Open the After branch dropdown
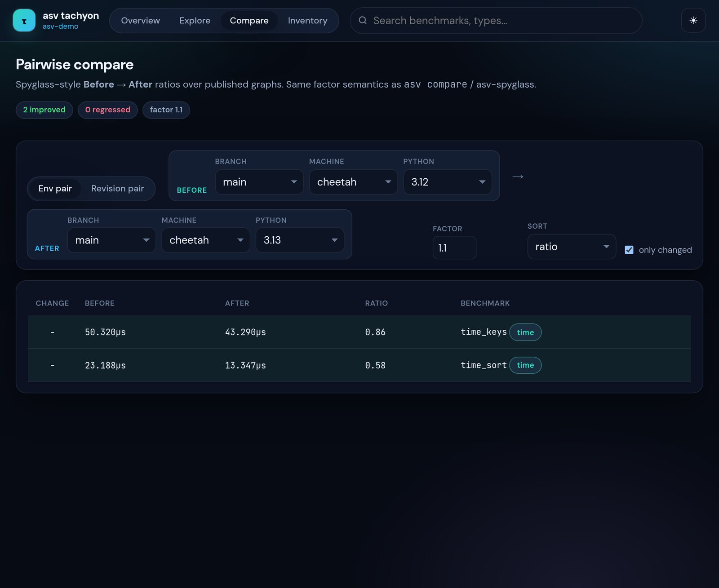The image size is (719, 588). [x=111, y=240]
